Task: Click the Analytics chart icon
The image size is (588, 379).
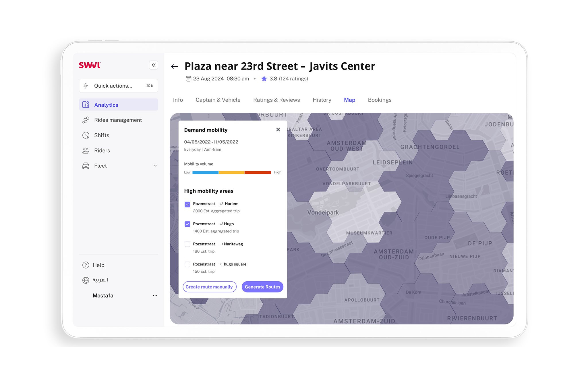Action: point(86,105)
